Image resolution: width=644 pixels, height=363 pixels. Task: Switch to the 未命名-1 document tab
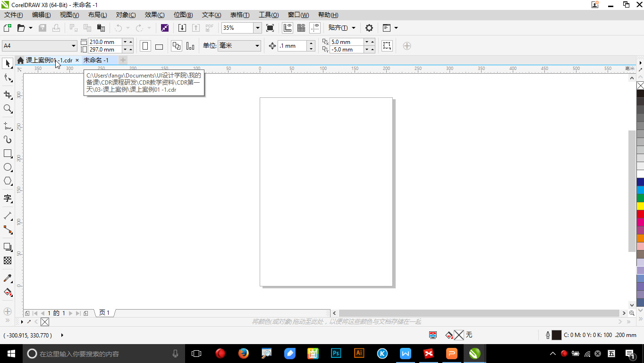pyautogui.click(x=96, y=60)
